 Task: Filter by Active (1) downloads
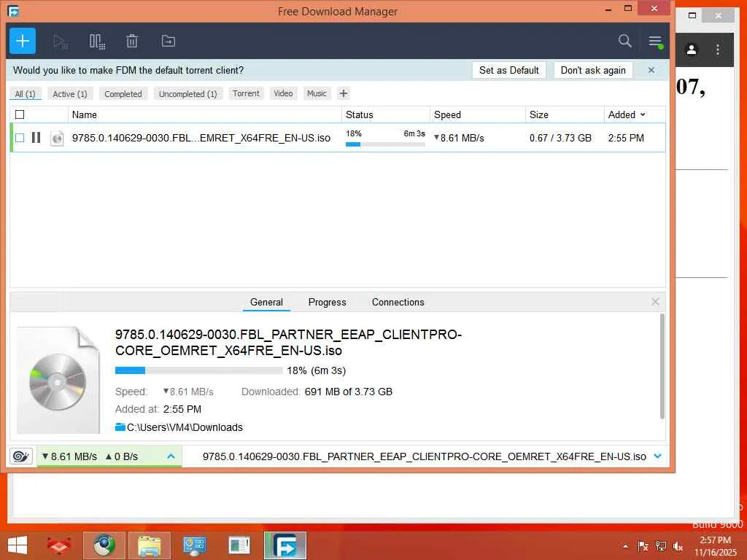[x=69, y=94]
